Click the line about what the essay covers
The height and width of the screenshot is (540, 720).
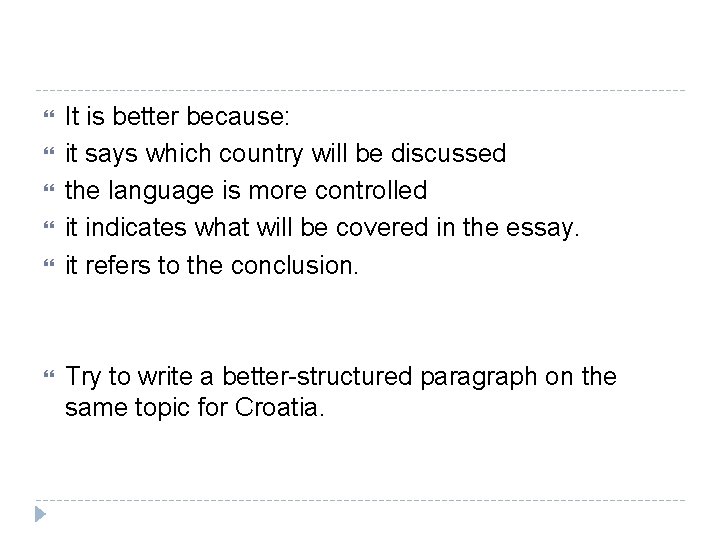(322, 228)
